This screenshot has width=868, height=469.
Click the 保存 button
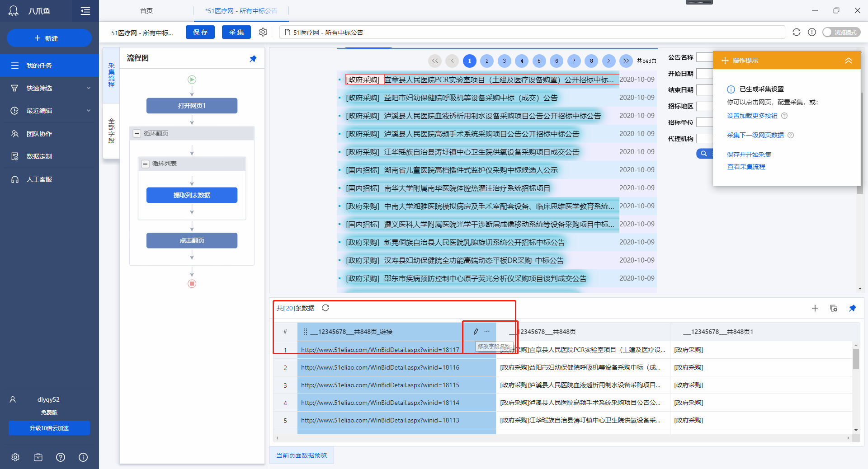(x=200, y=32)
